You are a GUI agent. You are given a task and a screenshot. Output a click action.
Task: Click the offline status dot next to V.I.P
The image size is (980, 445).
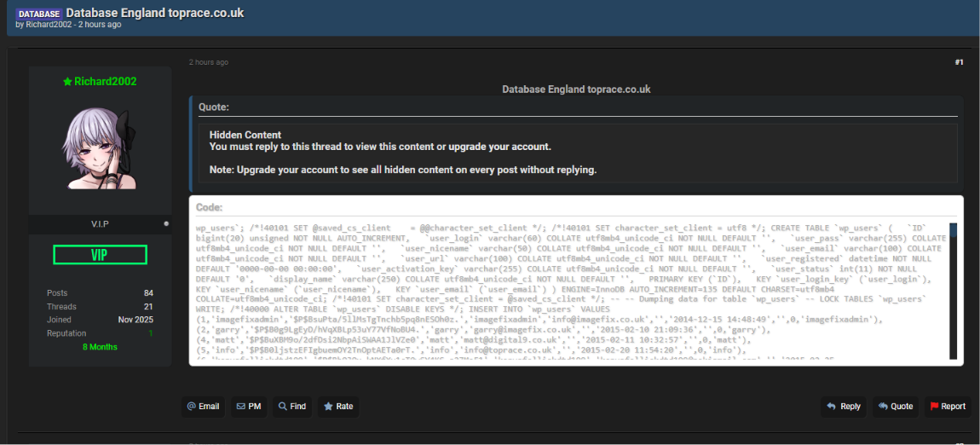click(166, 223)
